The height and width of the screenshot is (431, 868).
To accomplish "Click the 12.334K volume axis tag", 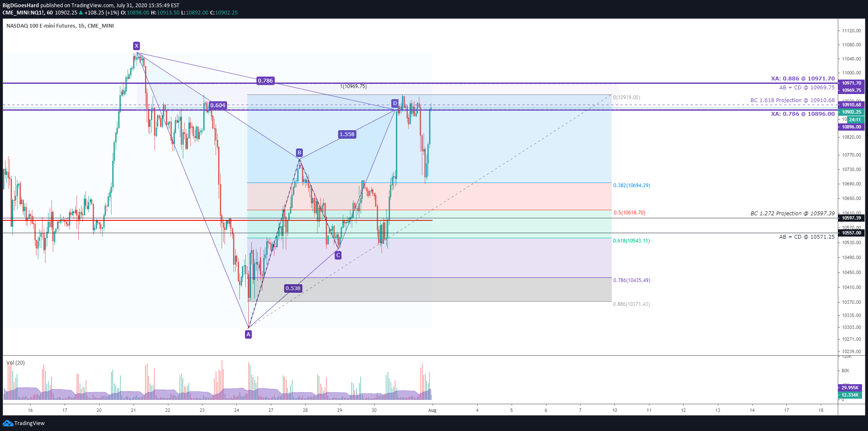I will pos(850,395).
